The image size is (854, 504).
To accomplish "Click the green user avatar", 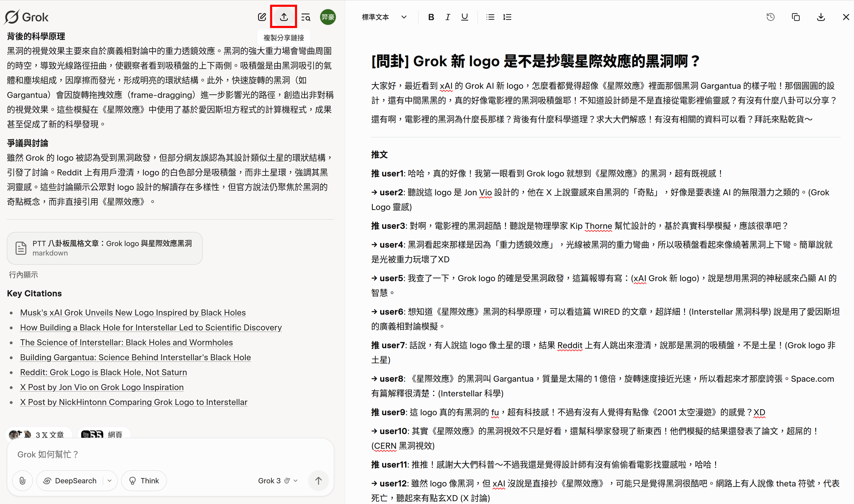I will click(328, 17).
